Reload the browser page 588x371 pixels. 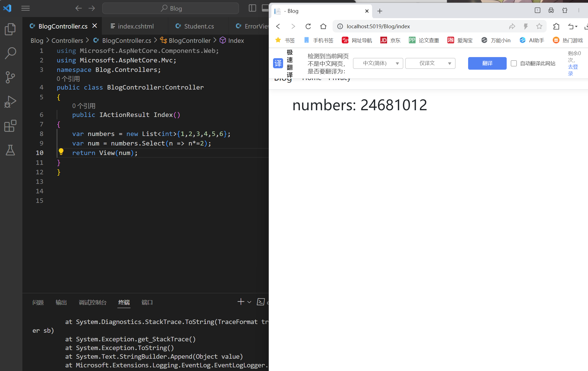[x=308, y=26]
